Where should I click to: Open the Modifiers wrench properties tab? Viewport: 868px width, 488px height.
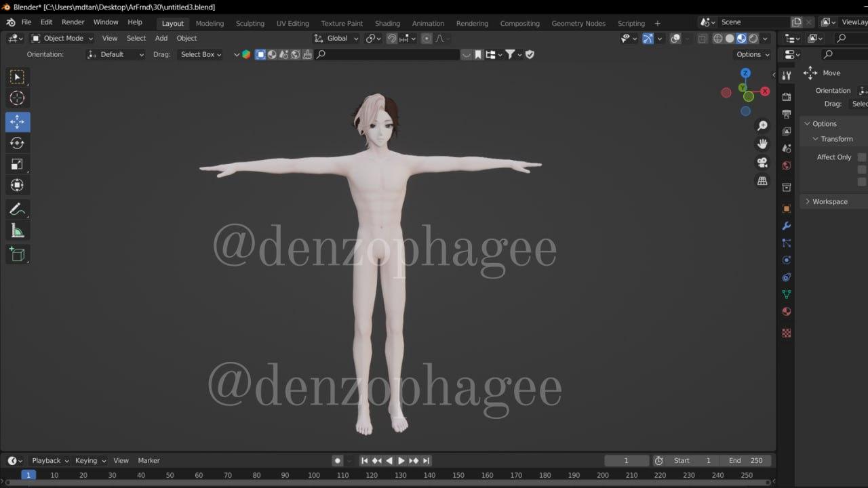coord(787,226)
